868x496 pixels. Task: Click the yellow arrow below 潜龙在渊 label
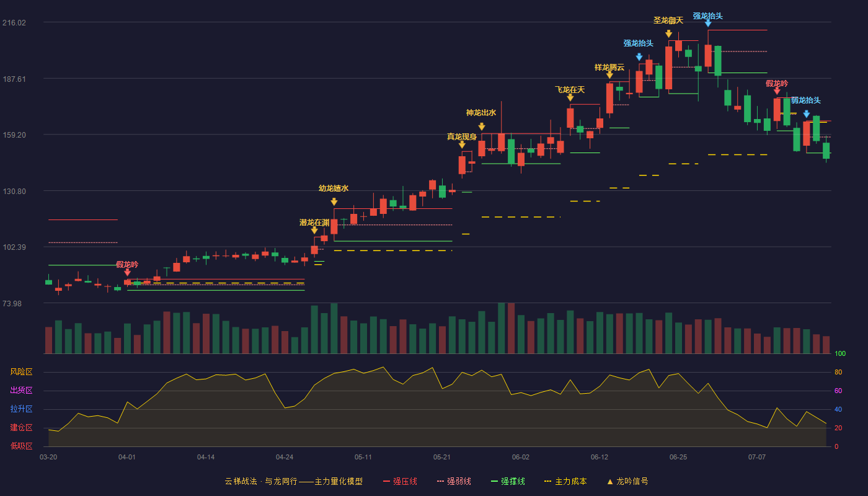tap(314, 230)
